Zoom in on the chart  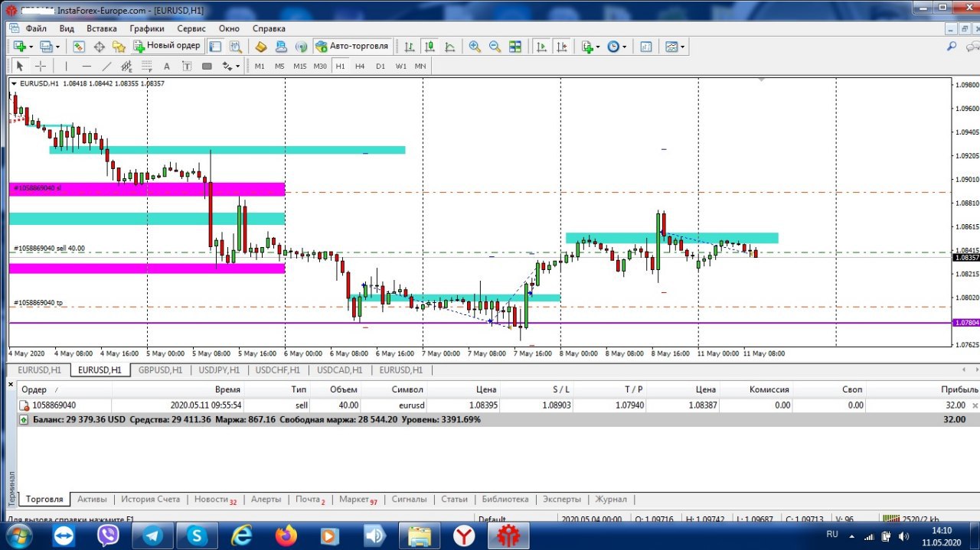coord(475,46)
